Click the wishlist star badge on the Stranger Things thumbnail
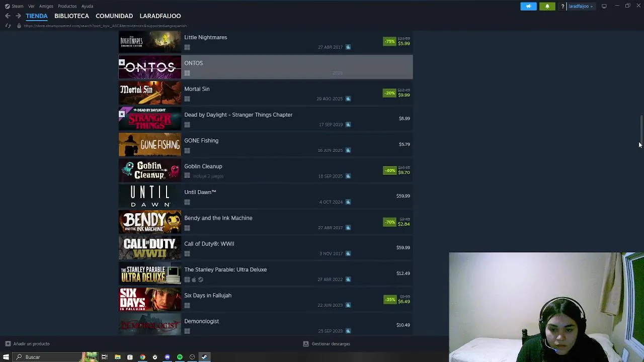The width and height of the screenshot is (644, 362). [122, 114]
